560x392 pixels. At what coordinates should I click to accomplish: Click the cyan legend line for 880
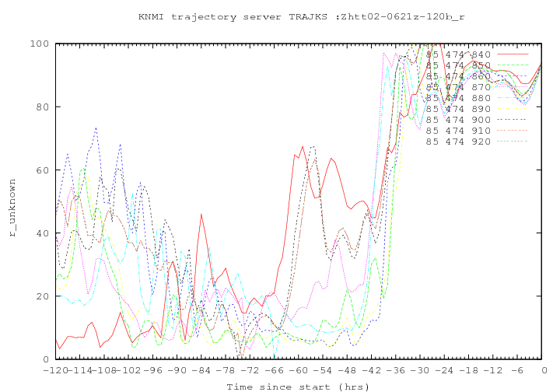(512, 99)
